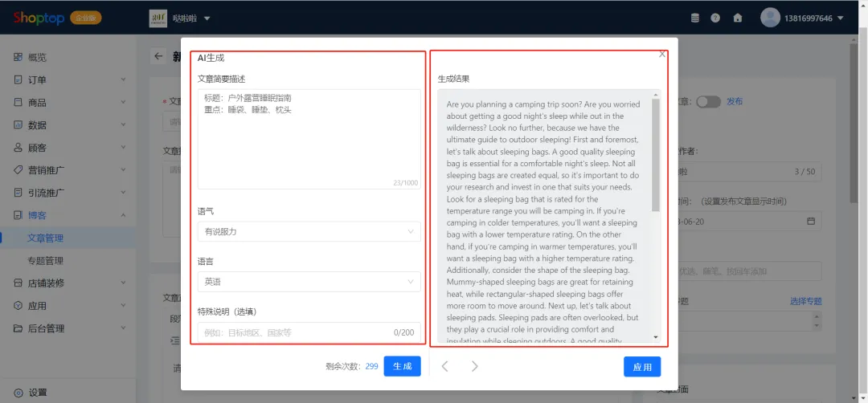Open the database coins icon in header

coord(694,18)
